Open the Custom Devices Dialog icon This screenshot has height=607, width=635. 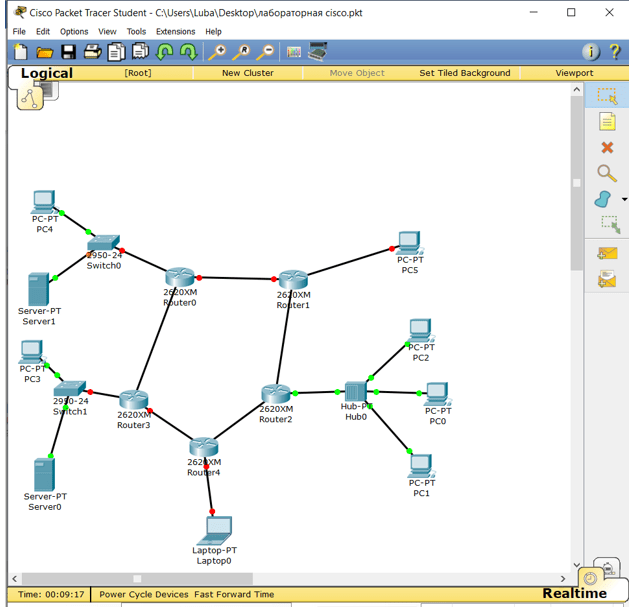(x=318, y=51)
